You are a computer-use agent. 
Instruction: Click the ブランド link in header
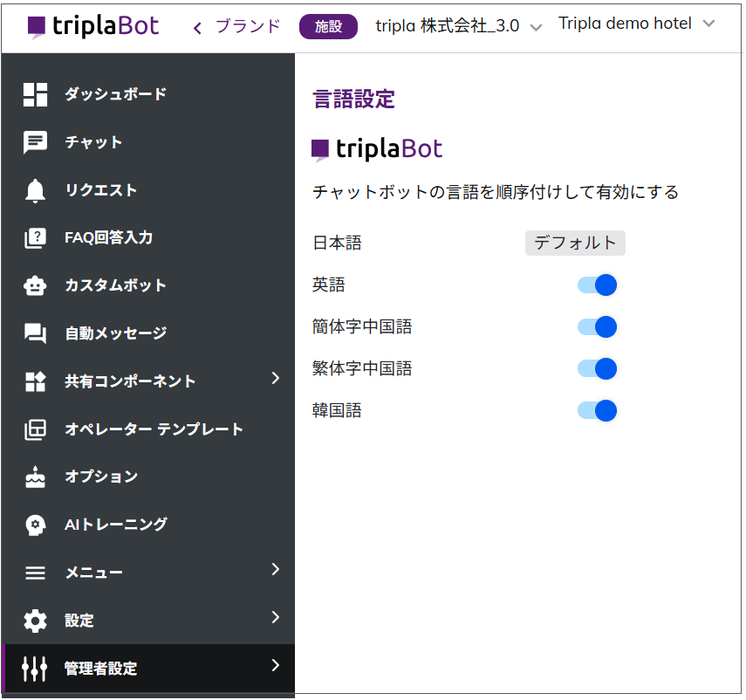point(248,26)
